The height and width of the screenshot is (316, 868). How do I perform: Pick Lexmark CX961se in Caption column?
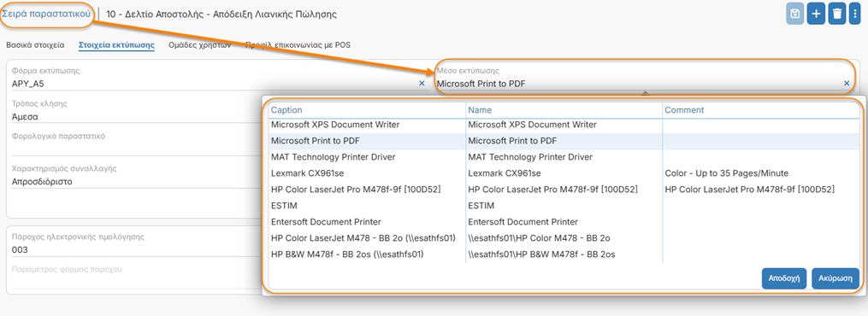pyautogui.click(x=307, y=173)
